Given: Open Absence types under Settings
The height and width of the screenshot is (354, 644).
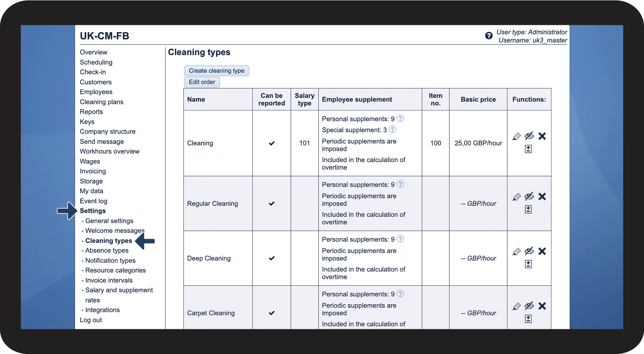Looking at the screenshot, I should point(107,250).
